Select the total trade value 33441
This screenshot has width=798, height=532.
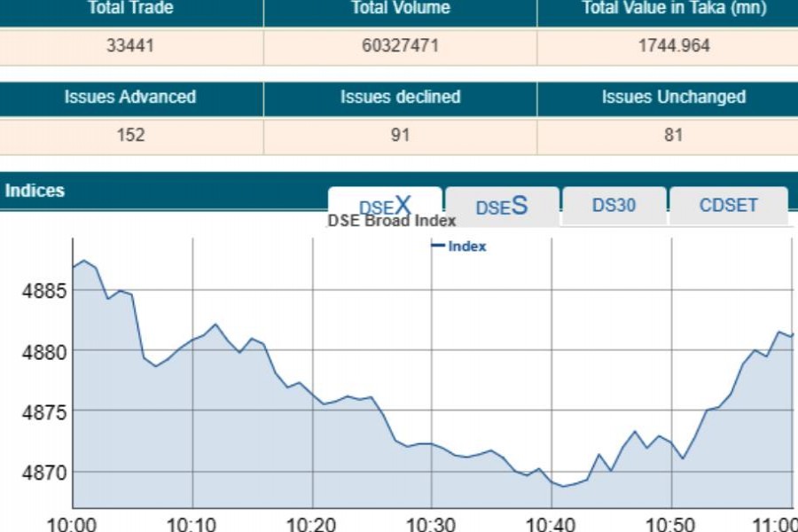coord(130,46)
